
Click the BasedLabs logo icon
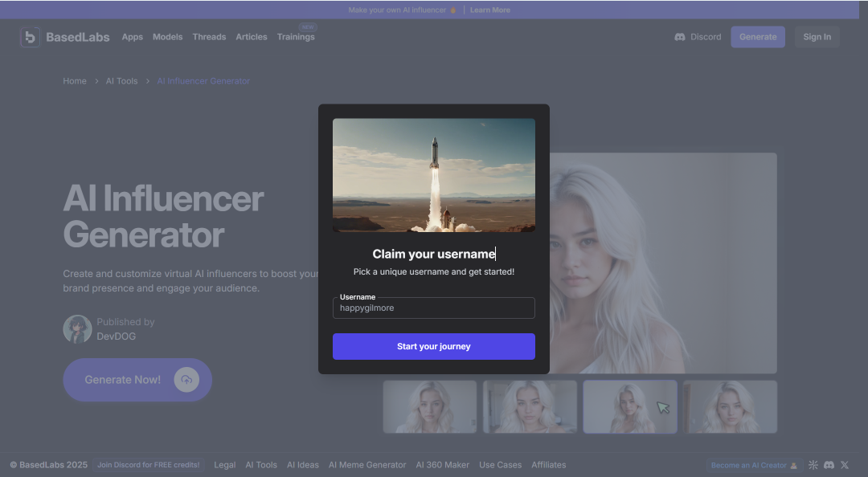(x=30, y=37)
